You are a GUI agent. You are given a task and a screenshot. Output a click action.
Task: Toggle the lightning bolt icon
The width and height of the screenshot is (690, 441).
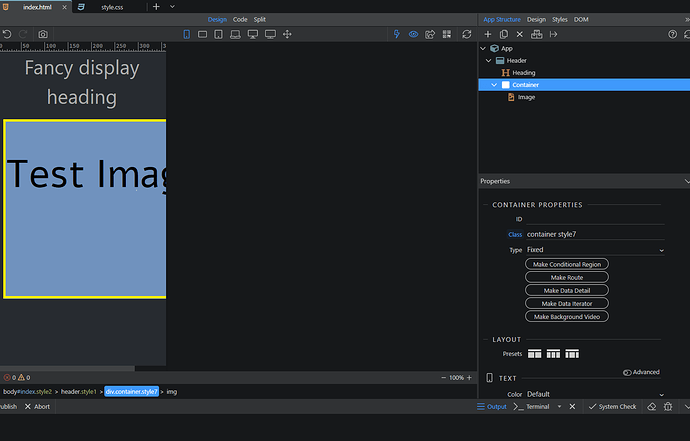397,34
